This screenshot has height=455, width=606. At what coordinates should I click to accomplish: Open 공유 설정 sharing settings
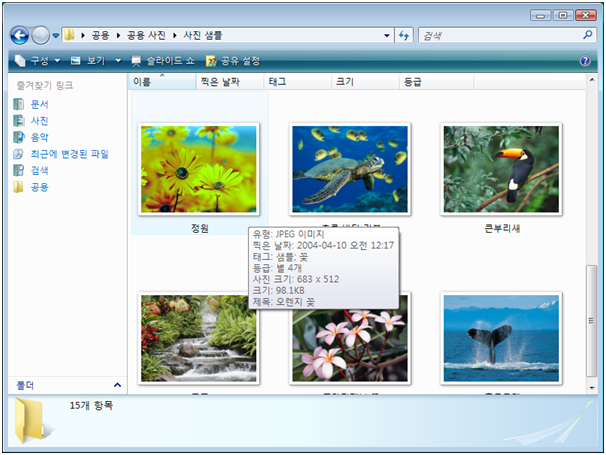[x=233, y=61]
